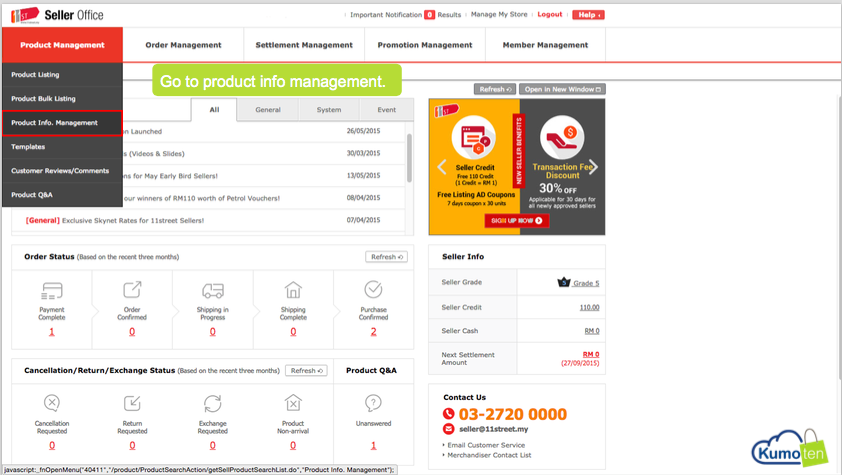Viewport: 842px width, 475px height.
Task: Click the Product Non-arrival icon
Action: point(293,403)
